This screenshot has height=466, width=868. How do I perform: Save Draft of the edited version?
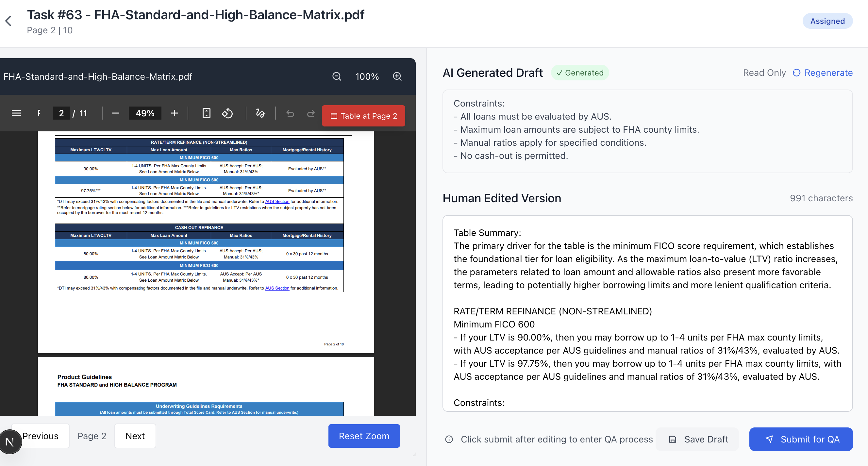click(x=697, y=439)
